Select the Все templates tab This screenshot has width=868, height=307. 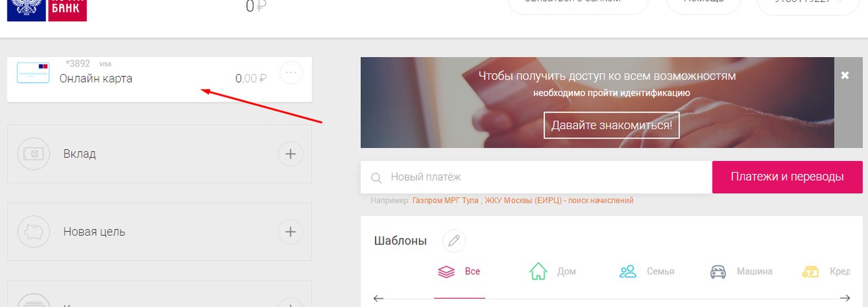tap(460, 272)
